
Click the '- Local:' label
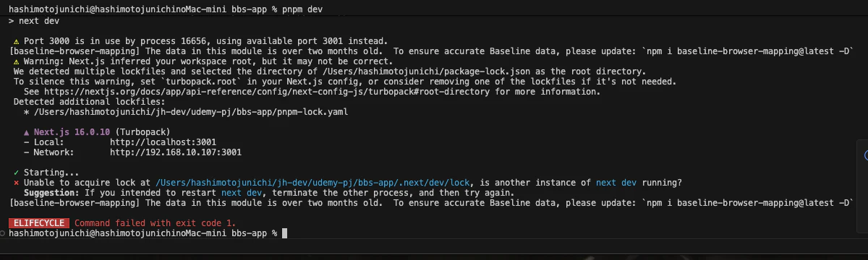pos(44,142)
